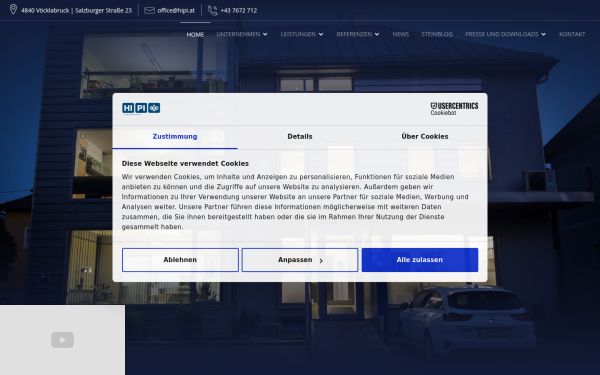Open the Unternehmen menu item
The width and height of the screenshot is (600, 375).
tap(238, 34)
